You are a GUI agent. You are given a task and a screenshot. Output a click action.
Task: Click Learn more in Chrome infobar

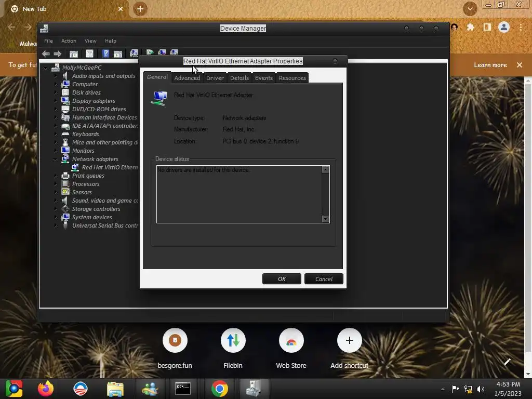pyautogui.click(x=490, y=65)
